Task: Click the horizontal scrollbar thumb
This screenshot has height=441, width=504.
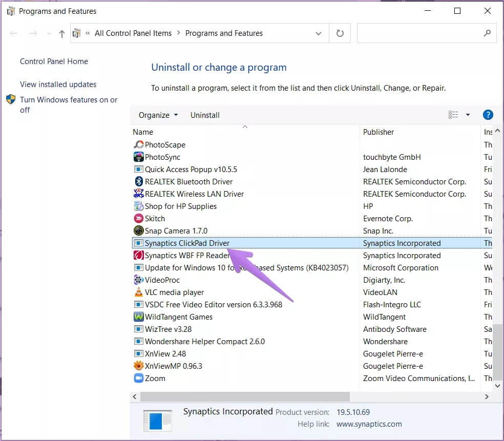Action: 245,396
